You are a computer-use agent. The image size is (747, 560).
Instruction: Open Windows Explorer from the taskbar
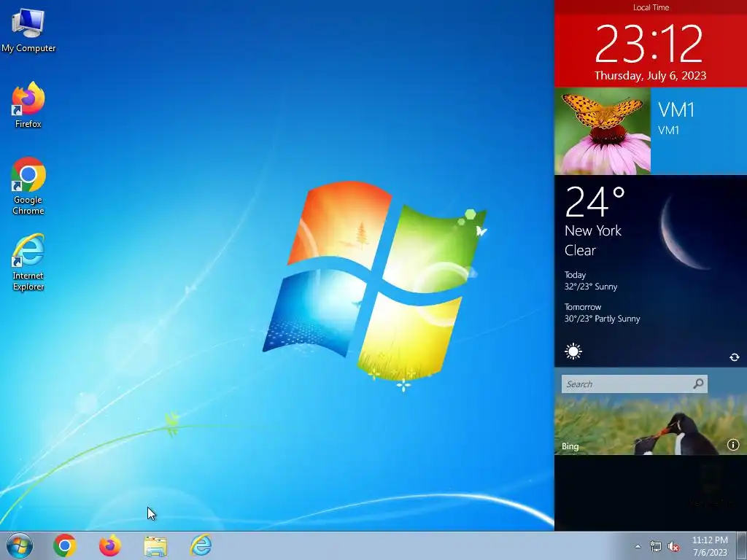click(x=155, y=545)
